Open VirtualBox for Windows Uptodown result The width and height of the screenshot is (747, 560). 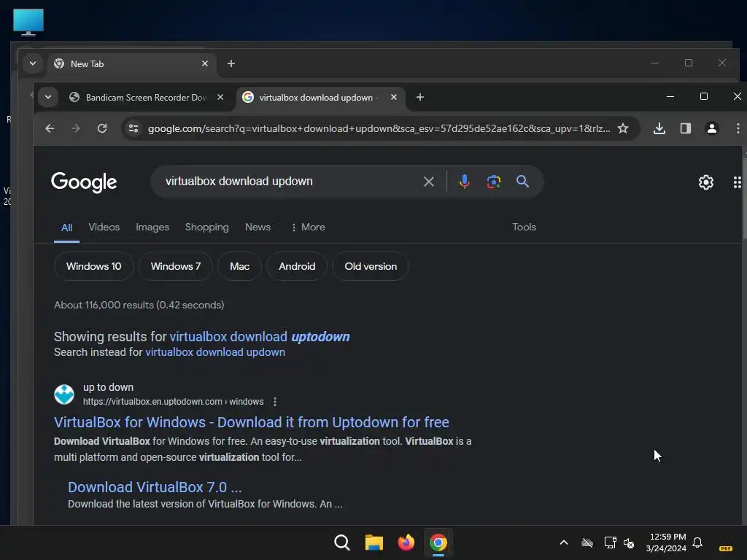(x=252, y=422)
